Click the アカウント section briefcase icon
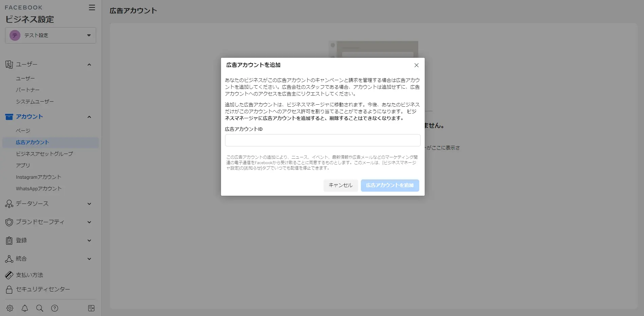 click(x=9, y=117)
